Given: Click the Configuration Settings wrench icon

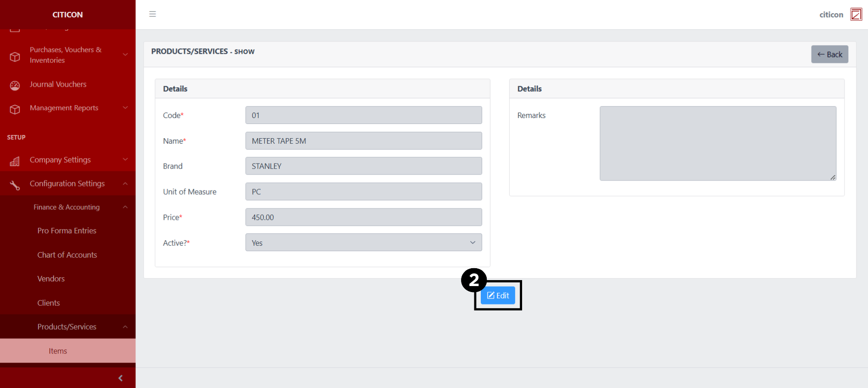Looking at the screenshot, I should [x=15, y=185].
